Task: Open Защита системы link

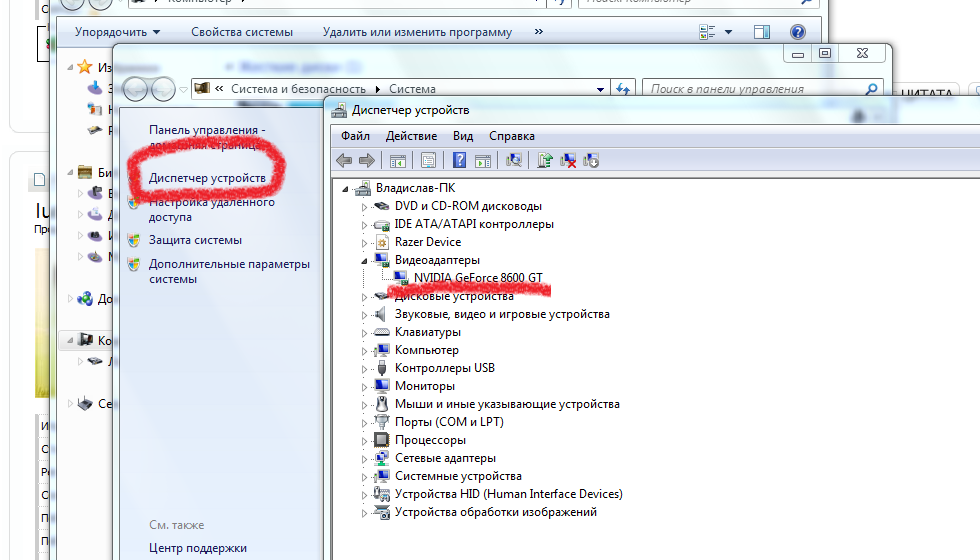Action: pyautogui.click(x=195, y=240)
